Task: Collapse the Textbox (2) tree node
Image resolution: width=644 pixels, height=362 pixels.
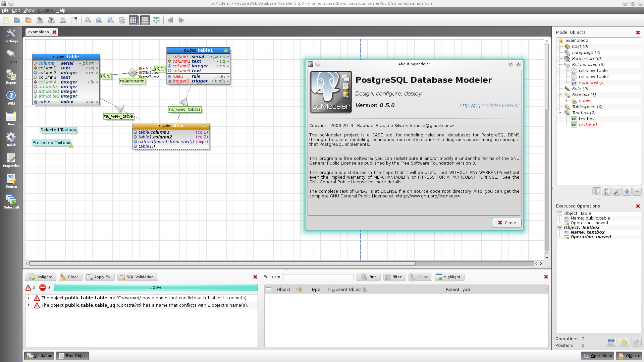Action: coord(560,113)
